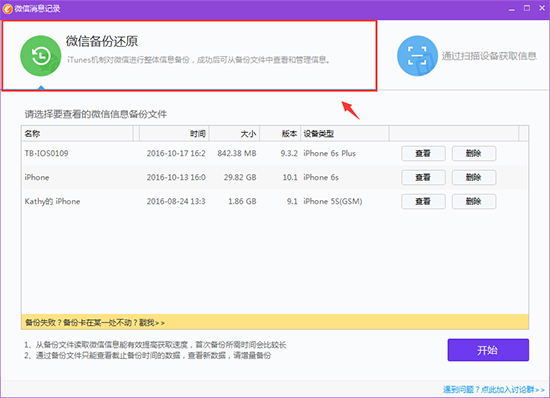Sort by the 名称 column header
This screenshot has height=398, width=550.
(77, 134)
